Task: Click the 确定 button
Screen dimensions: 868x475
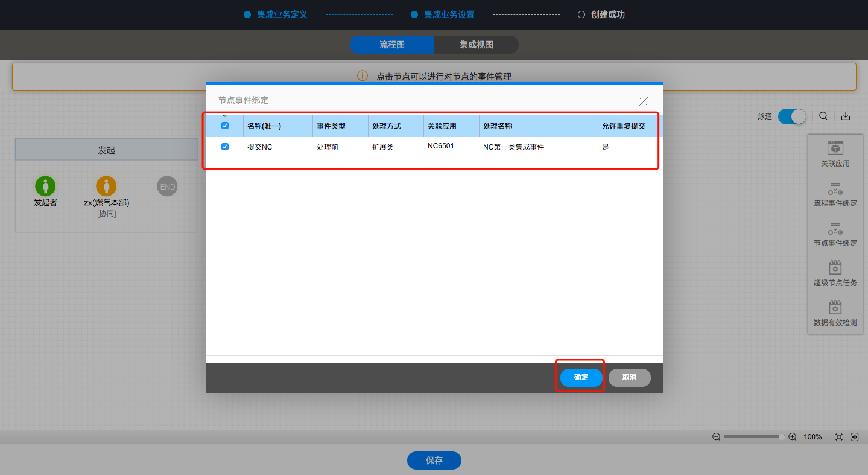Action: (x=581, y=377)
